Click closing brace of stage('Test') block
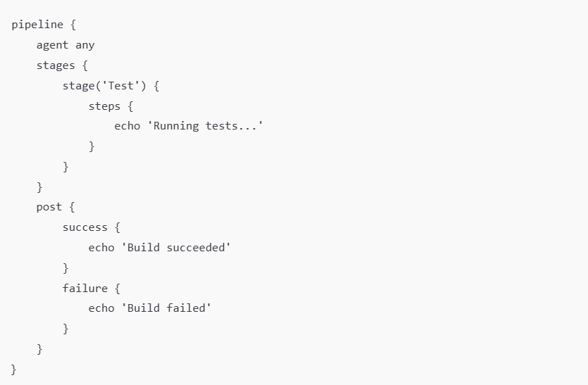This screenshot has width=588, height=385. point(66,166)
